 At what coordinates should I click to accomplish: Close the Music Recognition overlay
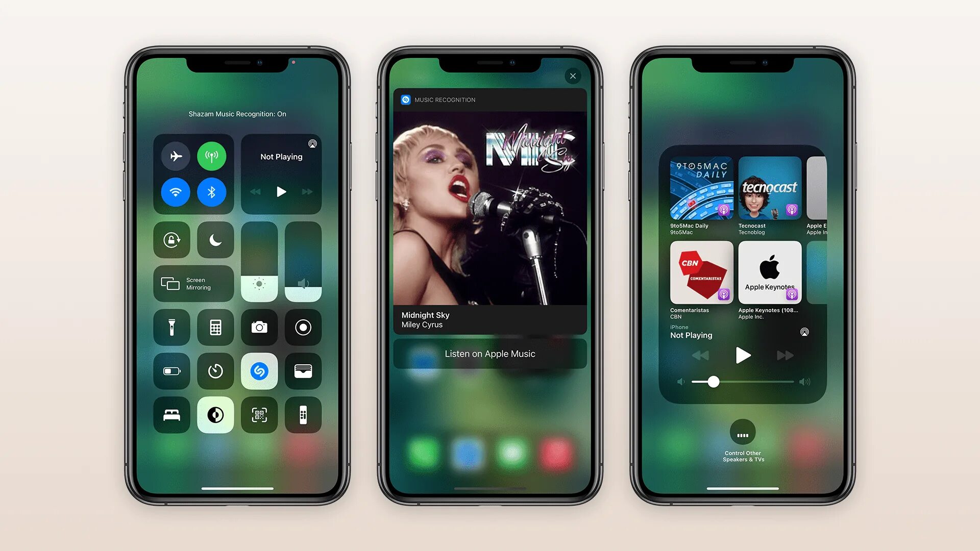point(572,76)
